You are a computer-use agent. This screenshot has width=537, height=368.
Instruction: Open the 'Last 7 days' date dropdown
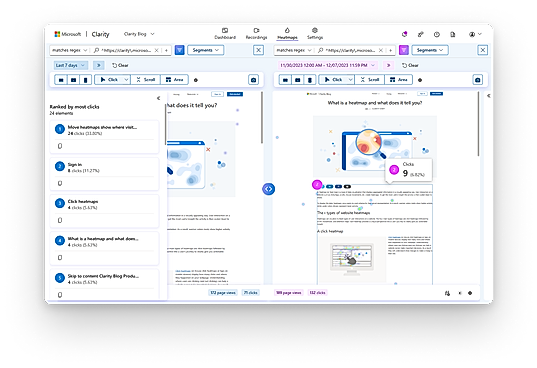(70, 65)
